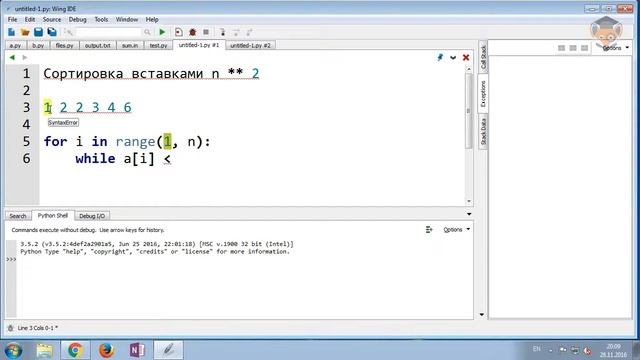
Task: Click the arrow at bottom-right of shell panel
Action: click(482, 315)
